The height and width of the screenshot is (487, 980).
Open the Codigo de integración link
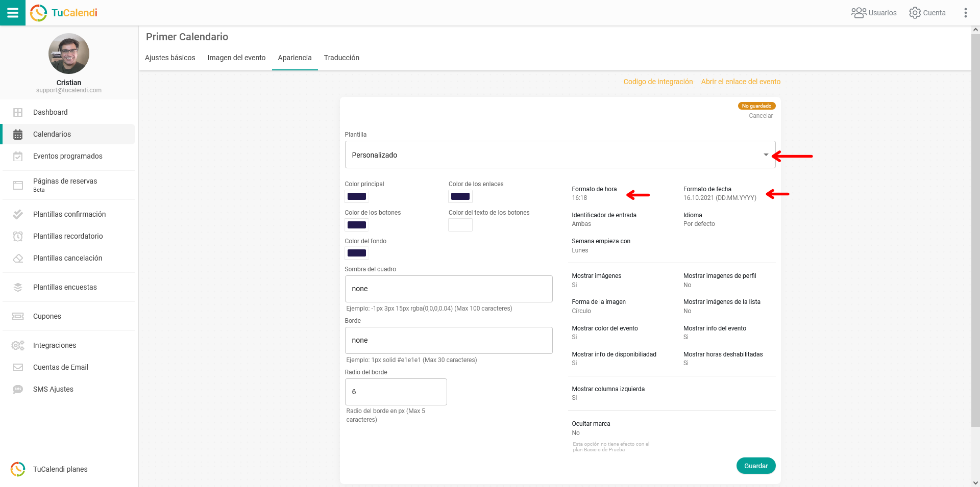click(658, 82)
